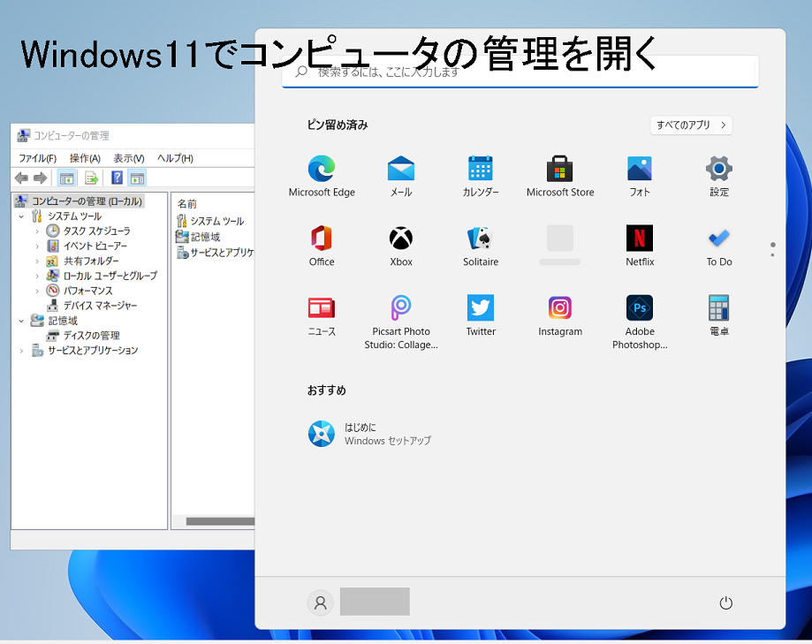This screenshot has width=812, height=644.
Task: Launch Adobe Photoshop Express
Action: coord(639,308)
